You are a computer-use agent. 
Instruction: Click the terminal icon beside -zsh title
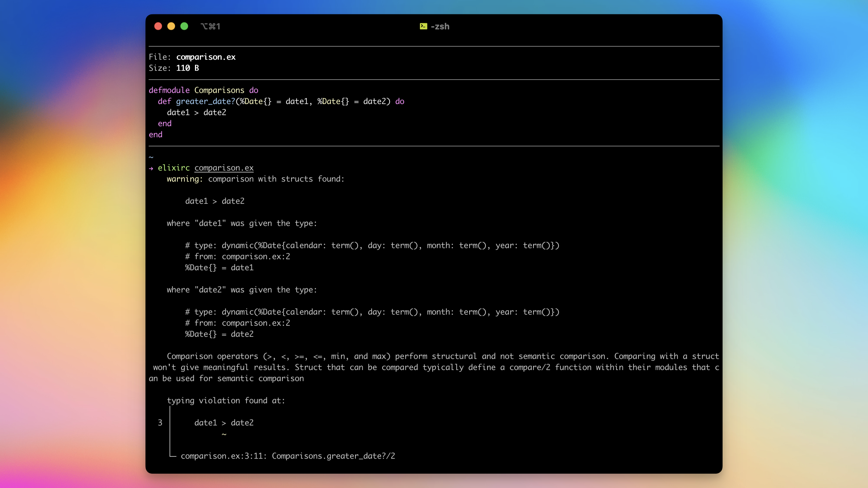pos(424,26)
